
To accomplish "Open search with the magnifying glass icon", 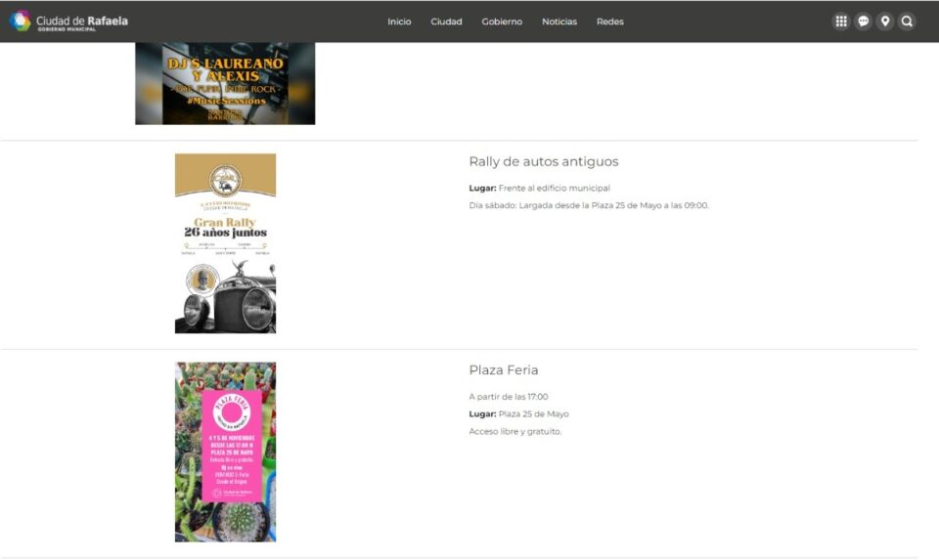I will (x=907, y=22).
